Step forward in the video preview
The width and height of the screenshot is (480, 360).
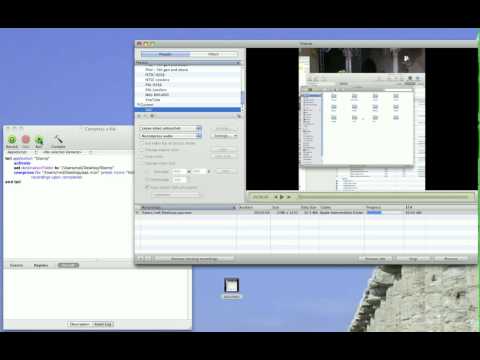point(289,197)
